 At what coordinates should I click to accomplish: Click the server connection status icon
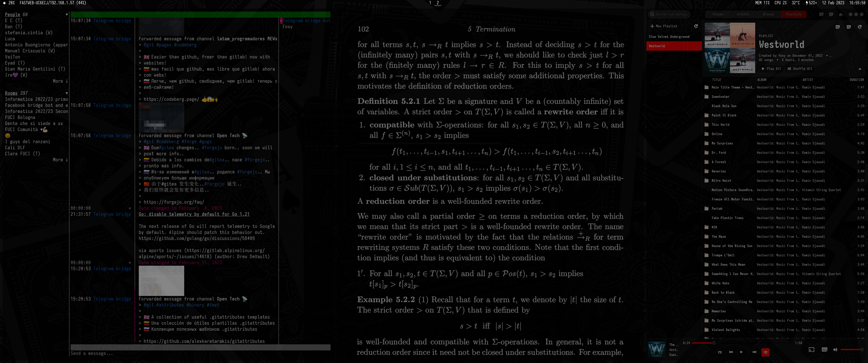(x=841, y=14)
